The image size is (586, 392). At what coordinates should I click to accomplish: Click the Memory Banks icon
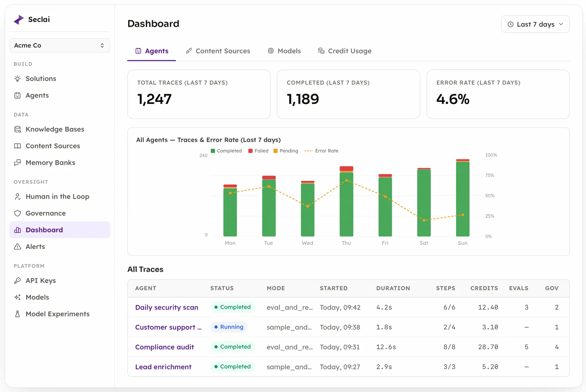(x=17, y=163)
